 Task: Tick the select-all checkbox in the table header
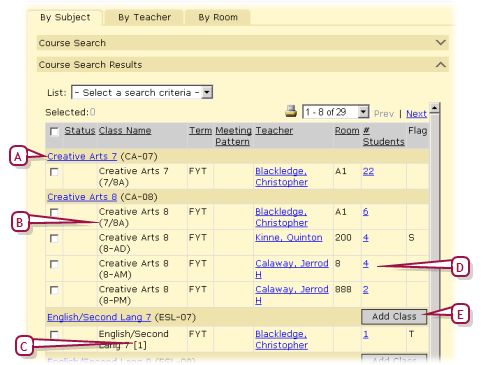coord(54,131)
